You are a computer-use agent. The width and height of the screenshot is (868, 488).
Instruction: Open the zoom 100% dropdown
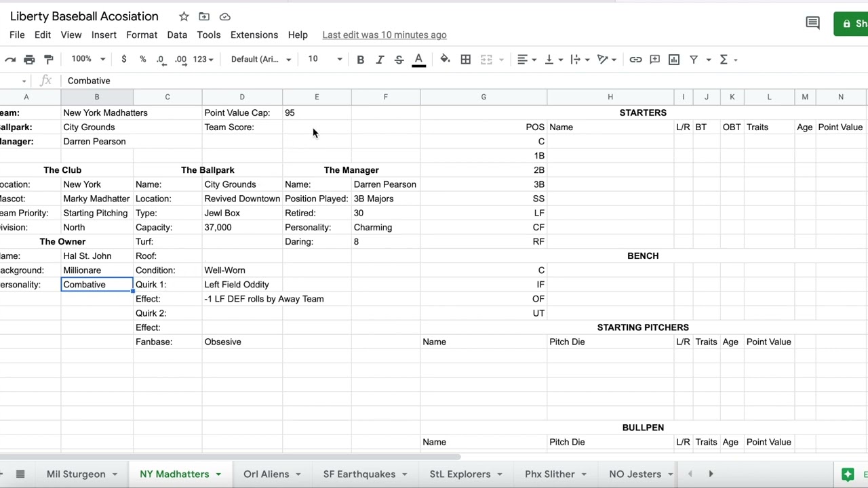tap(88, 60)
